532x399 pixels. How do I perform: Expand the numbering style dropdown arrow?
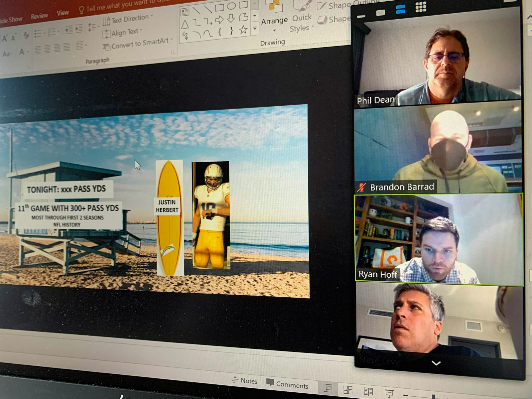(58, 32)
